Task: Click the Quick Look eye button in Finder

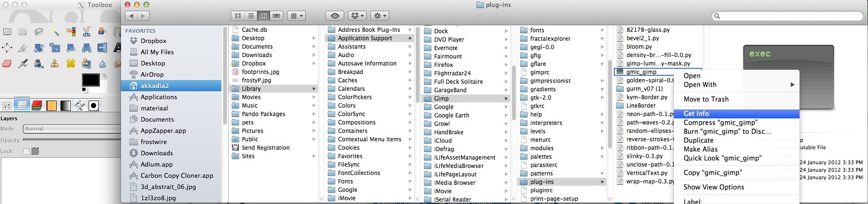Action: tap(335, 16)
